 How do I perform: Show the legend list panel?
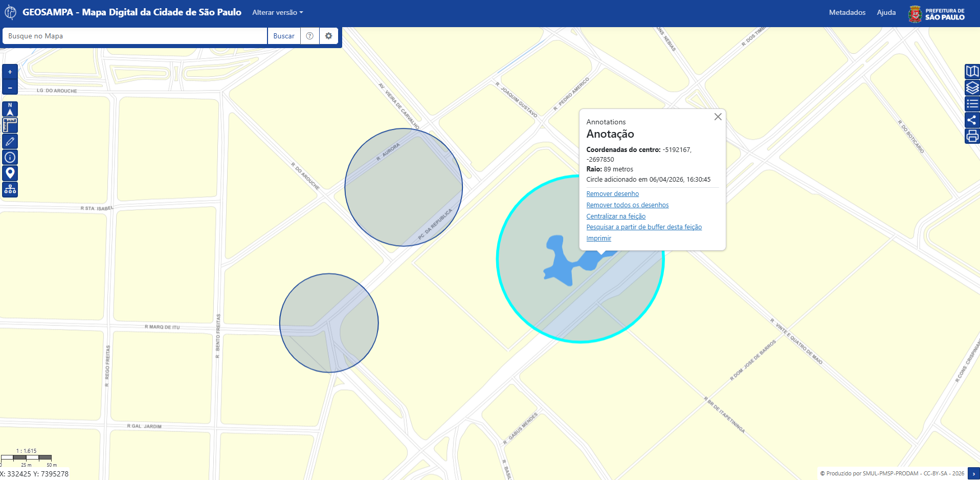tap(972, 104)
